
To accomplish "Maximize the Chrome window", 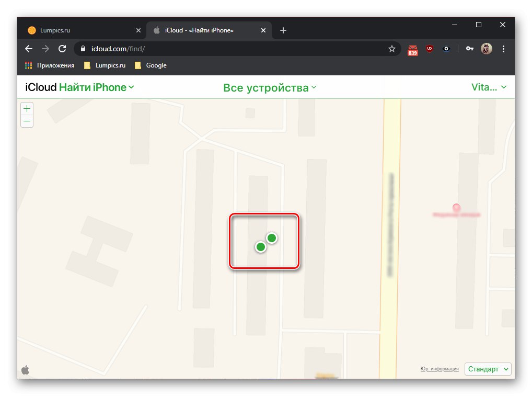I will [479, 25].
